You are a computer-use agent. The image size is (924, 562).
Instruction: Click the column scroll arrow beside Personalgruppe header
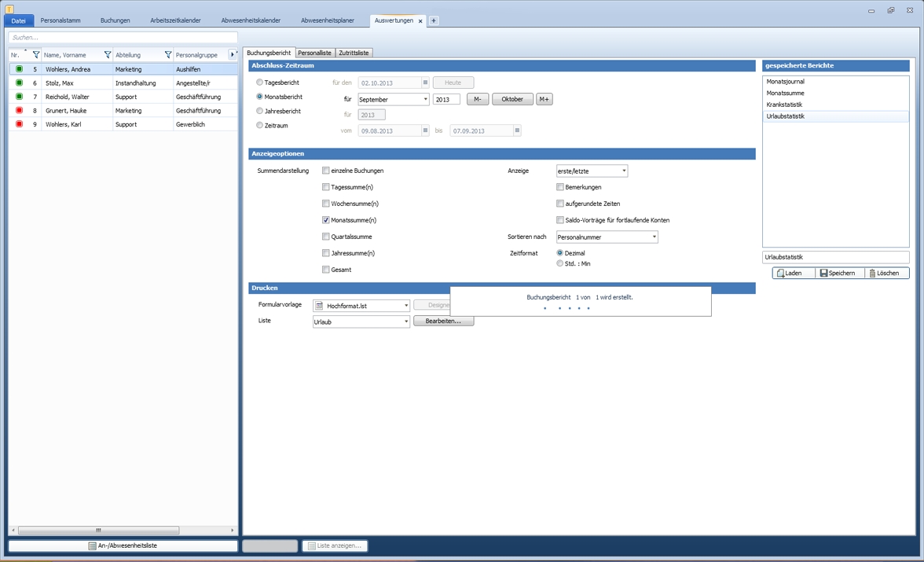[233, 54]
